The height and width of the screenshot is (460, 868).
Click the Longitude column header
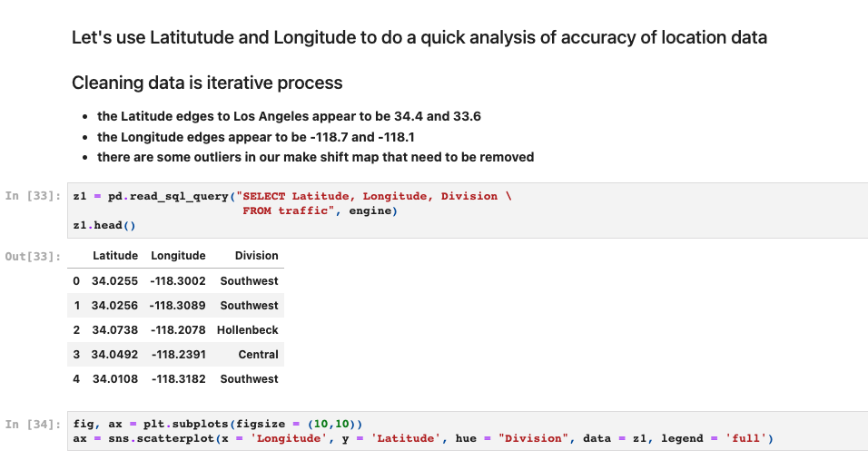178,256
